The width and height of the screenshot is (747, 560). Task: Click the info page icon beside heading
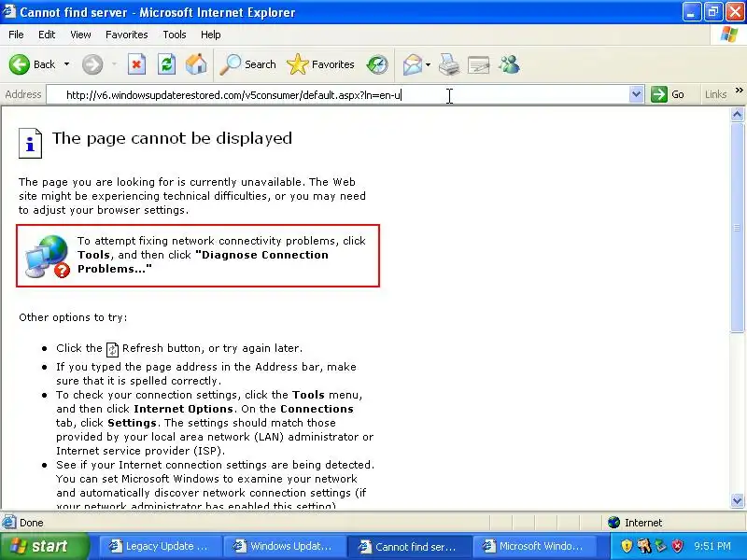coord(30,143)
